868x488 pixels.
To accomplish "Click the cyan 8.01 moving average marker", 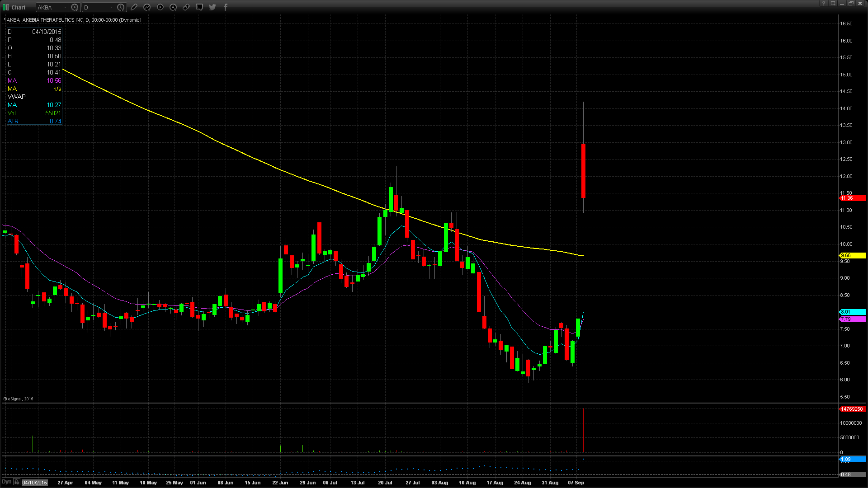I will pyautogui.click(x=853, y=312).
